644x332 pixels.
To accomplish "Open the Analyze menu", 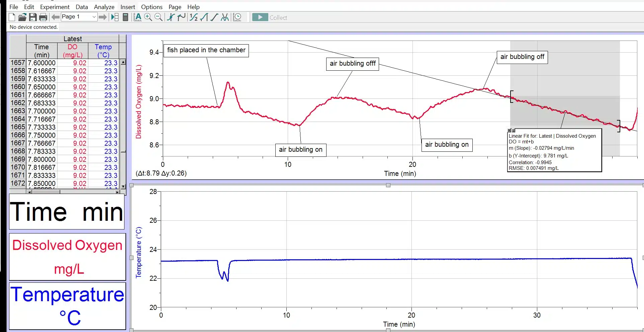I will [x=104, y=7].
